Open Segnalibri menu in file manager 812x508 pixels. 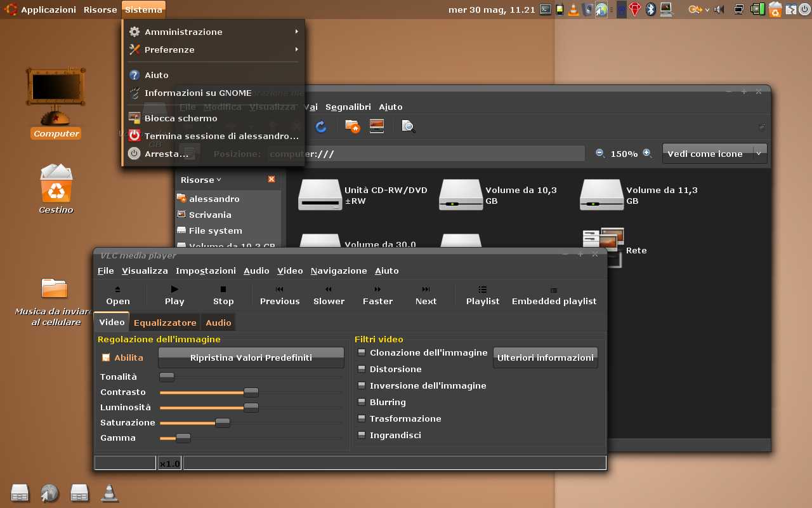(x=348, y=107)
